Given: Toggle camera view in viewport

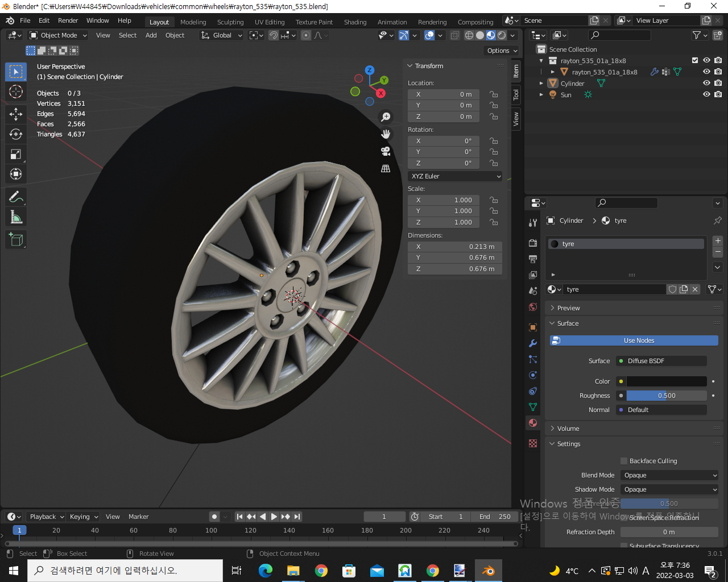Looking at the screenshot, I should pos(386,151).
